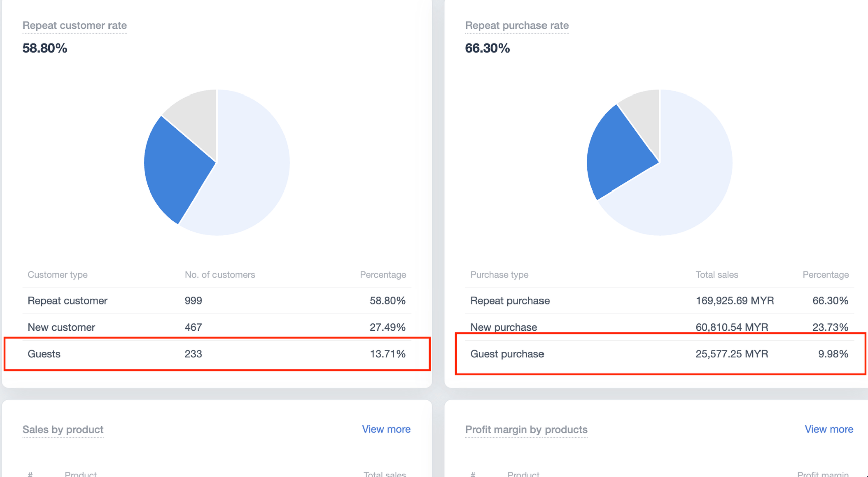Click the Guests row showing 233
Viewport: 868px width, 477px height.
pos(216,354)
